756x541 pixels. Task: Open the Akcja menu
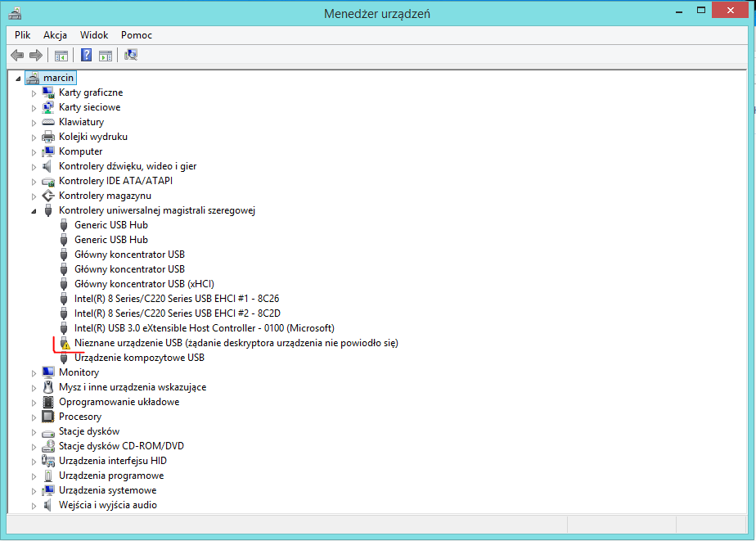55,34
